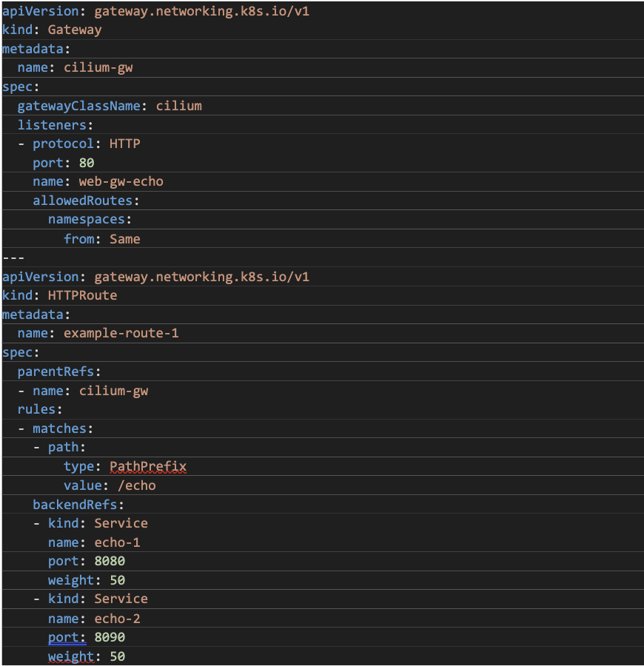
Task: Click the --- document separator line
Action: coord(13,258)
